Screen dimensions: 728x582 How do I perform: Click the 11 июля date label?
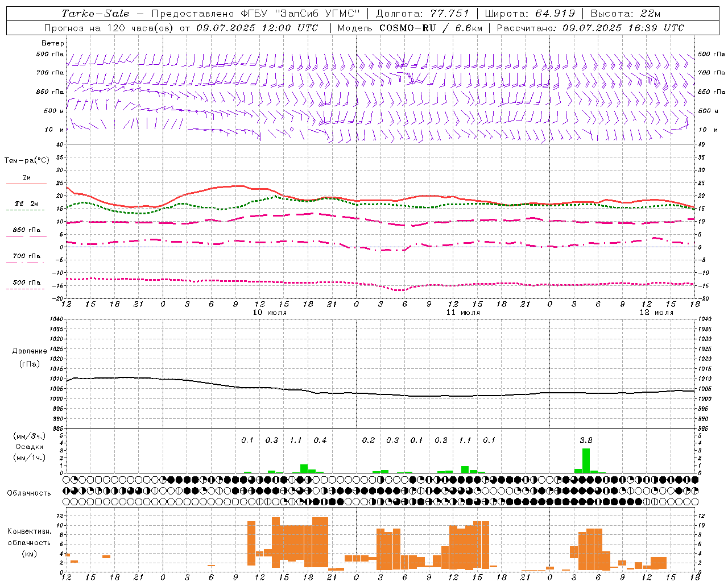[463, 313]
